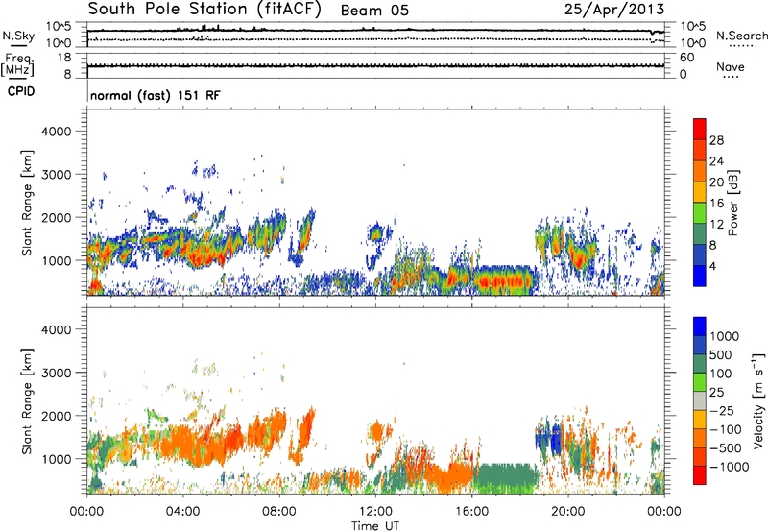
Task: Click the 'N.Sky' legend label
Action: [x=18, y=36]
